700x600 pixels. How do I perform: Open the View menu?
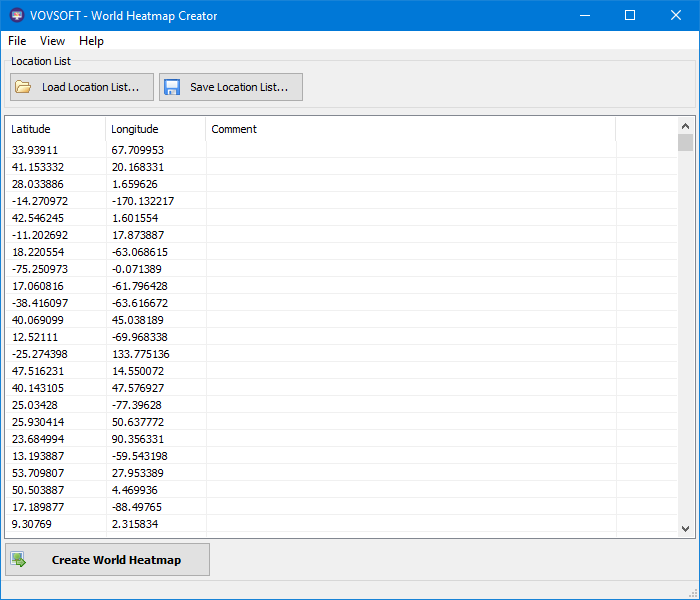[52, 41]
